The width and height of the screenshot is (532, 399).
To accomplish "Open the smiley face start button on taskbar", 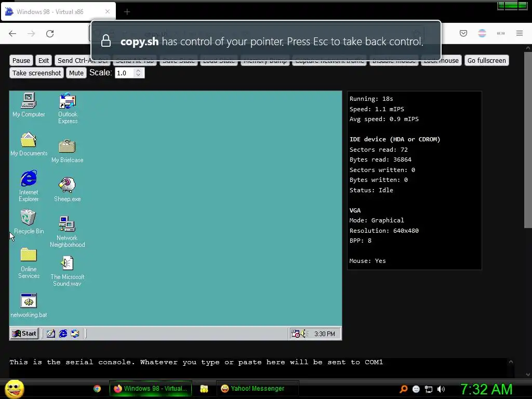I will tap(14, 389).
